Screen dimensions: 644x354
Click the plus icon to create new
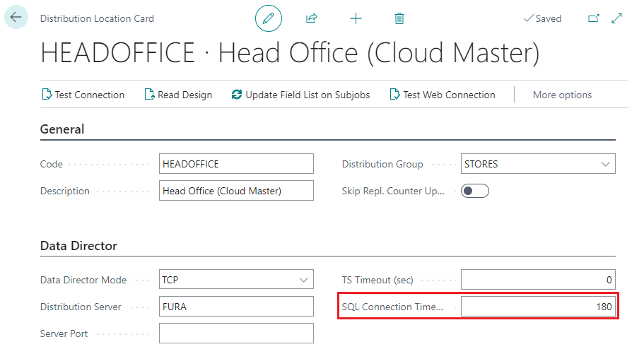coord(356,18)
